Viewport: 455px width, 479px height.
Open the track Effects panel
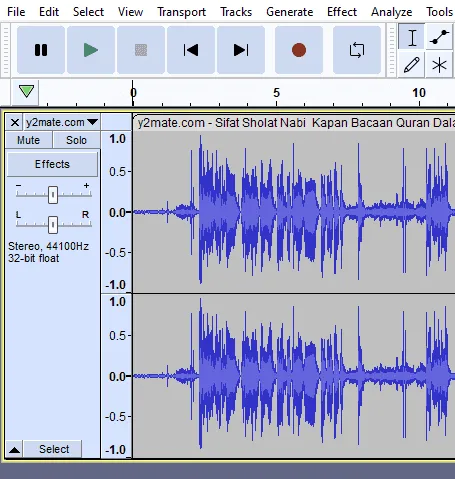click(x=52, y=164)
